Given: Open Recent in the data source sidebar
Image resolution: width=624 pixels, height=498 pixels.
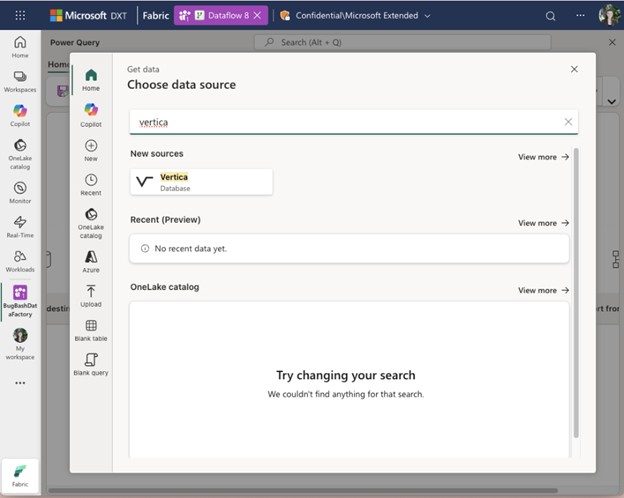Looking at the screenshot, I should tap(91, 185).
